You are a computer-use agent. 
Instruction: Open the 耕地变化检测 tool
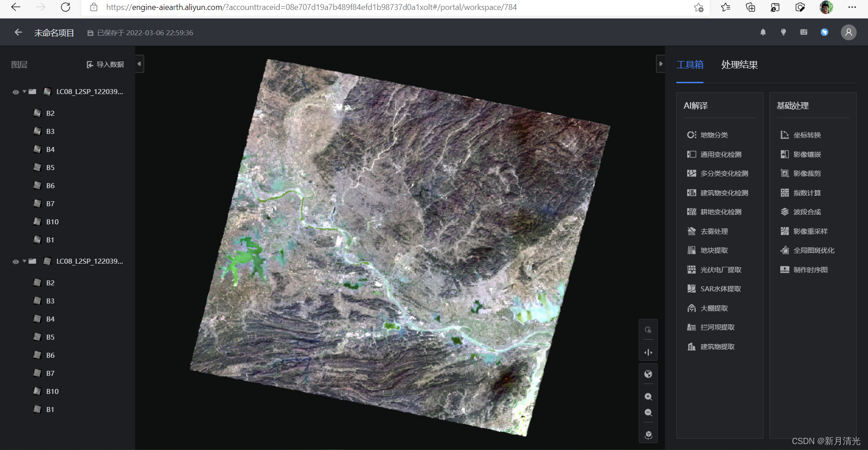coord(714,212)
